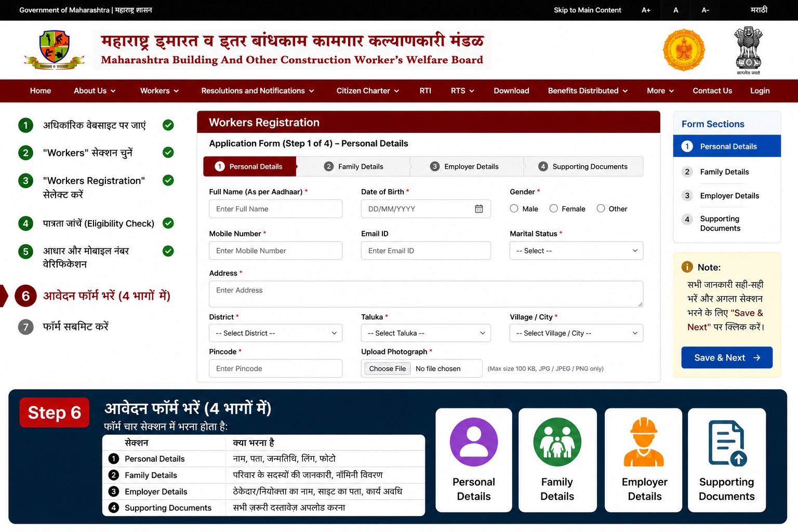
Task: Go to the Home page
Action: (41, 91)
